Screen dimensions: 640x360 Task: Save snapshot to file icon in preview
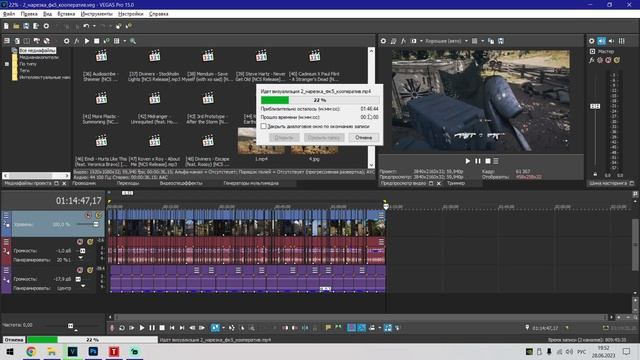[501, 41]
